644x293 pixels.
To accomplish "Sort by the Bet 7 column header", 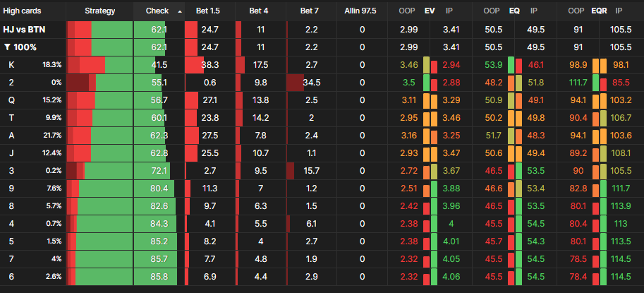I will (308, 11).
